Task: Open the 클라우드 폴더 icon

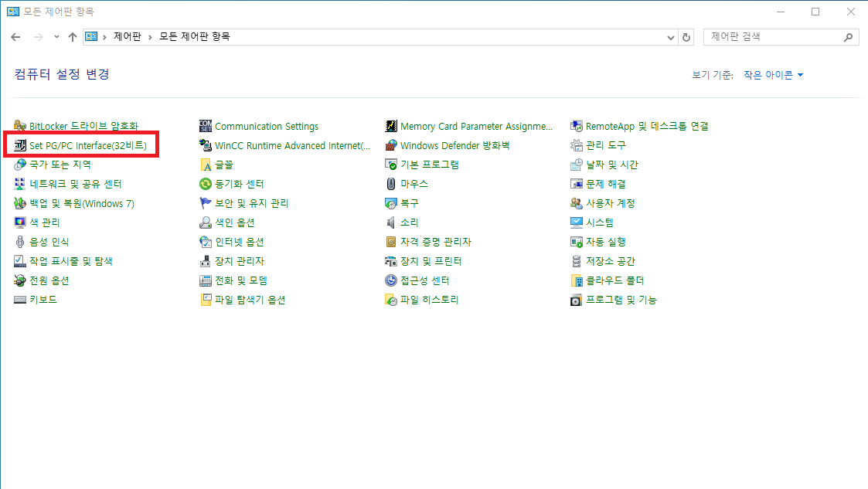Action: (x=577, y=280)
